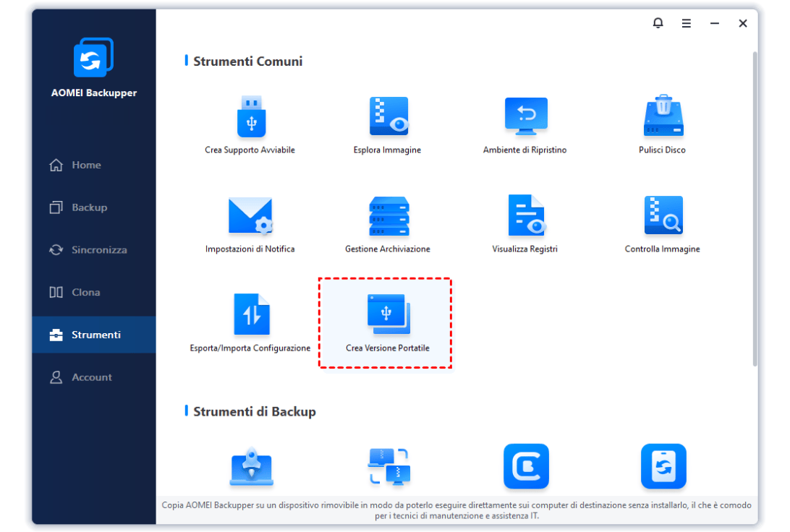Click the Controlla Immagine label

pyautogui.click(x=662, y=249)
